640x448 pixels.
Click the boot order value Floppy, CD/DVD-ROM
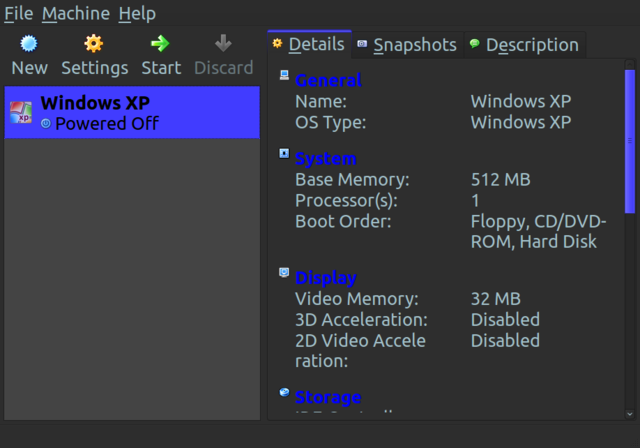pos(538,231)
